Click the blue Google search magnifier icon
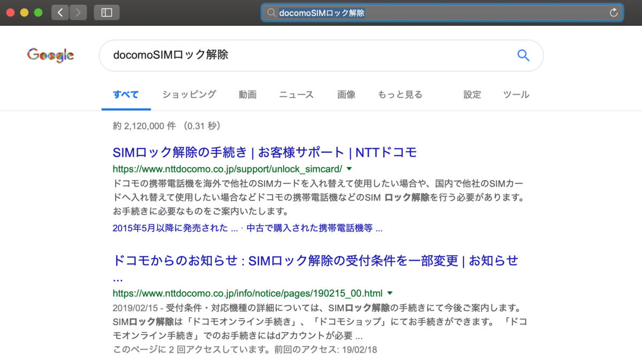 click(x=523, y=55)
